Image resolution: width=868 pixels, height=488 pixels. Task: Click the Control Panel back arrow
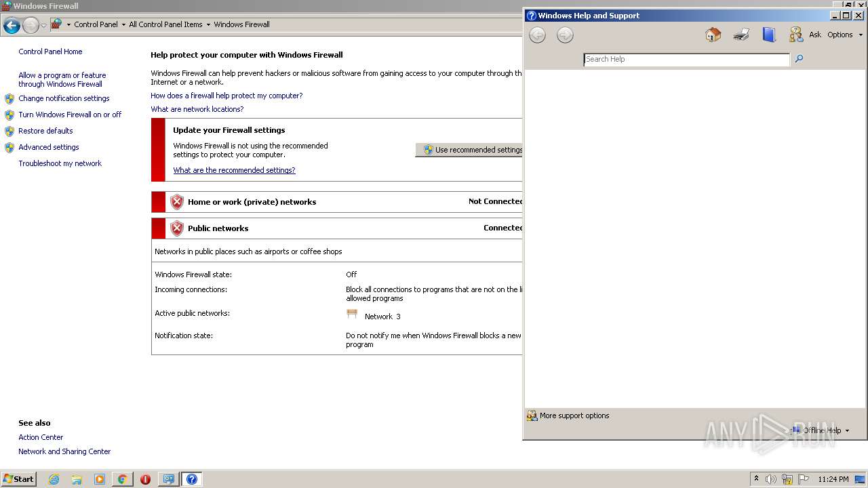12,26
